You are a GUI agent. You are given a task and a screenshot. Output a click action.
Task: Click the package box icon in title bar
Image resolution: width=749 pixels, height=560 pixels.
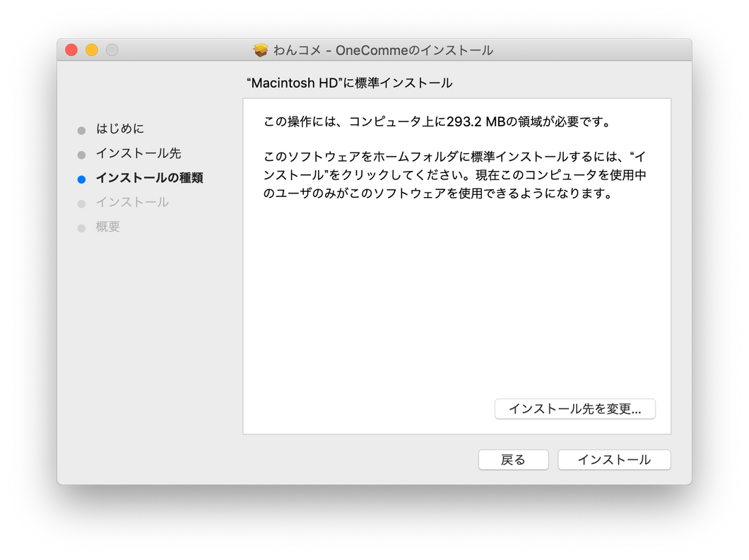(261, 50)
